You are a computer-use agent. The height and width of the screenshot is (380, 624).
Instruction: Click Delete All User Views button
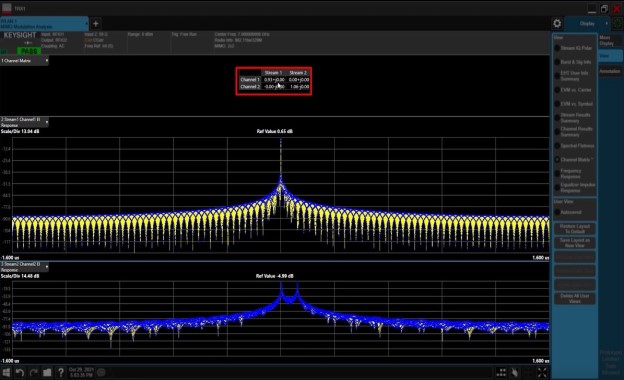[x=575, y=298]
